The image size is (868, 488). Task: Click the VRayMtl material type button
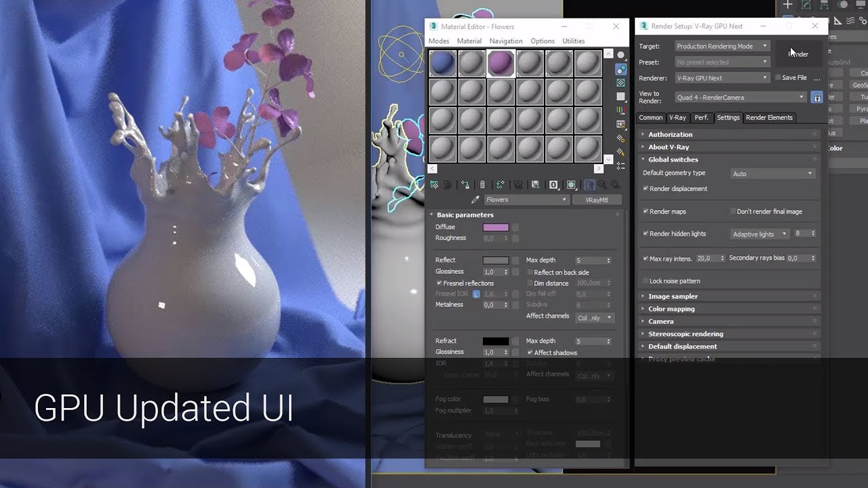coord(597,200)
